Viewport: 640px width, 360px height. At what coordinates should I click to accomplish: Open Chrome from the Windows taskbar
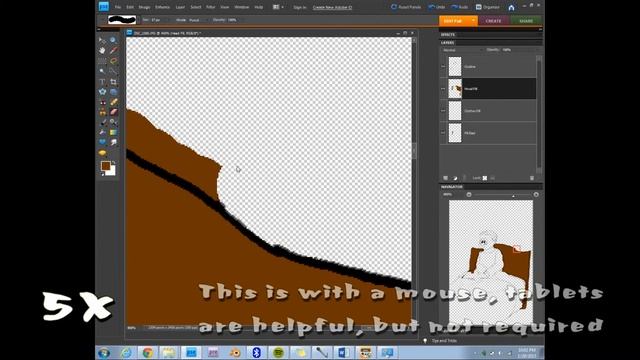tap(148, 353)
